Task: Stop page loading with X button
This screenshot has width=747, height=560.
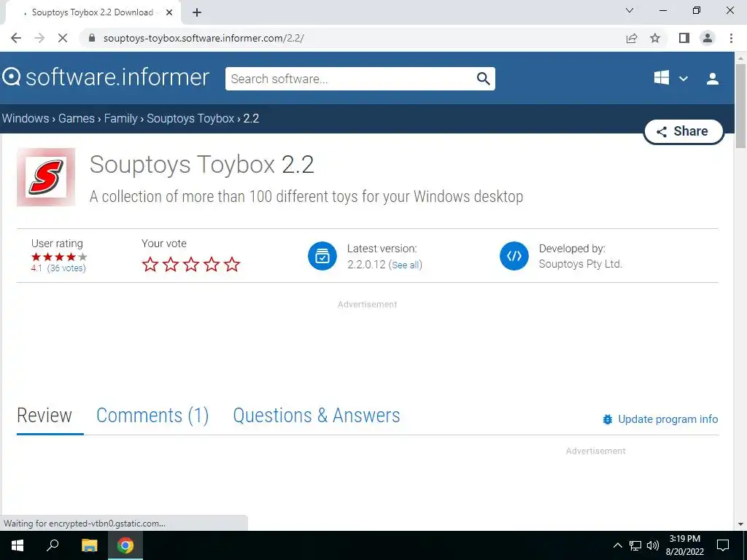Action: (63, 38)
